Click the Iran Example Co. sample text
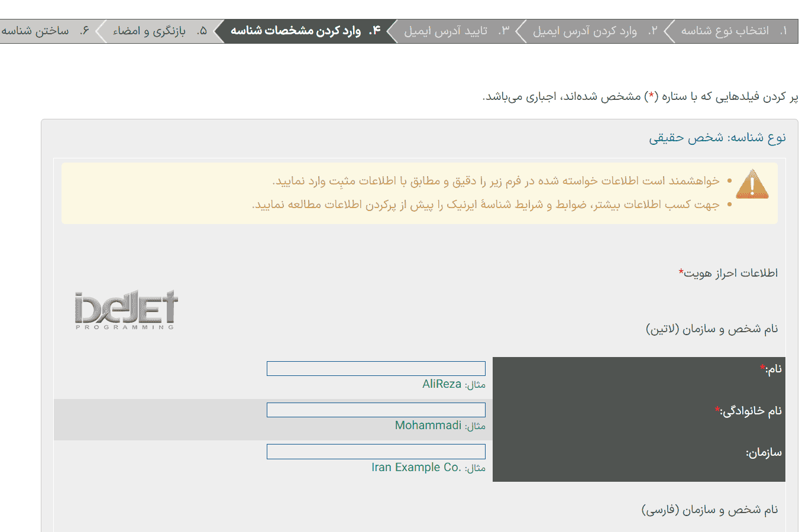Image resolution: width=802 pixels, height=532 pixels. pos(416,468)
